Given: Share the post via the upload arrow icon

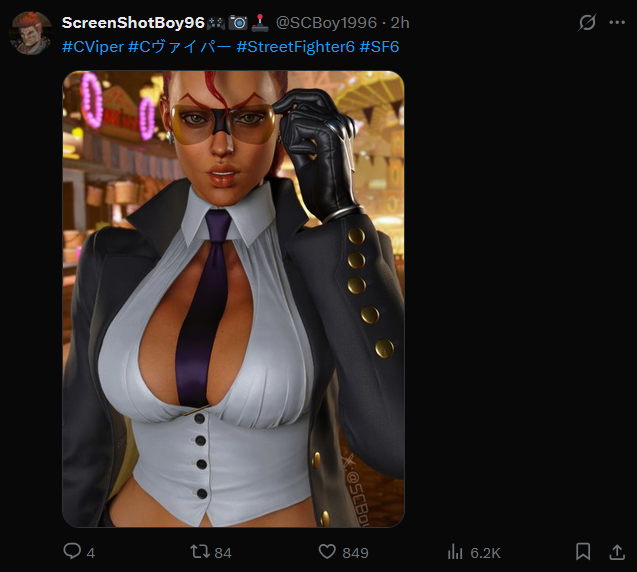Looking at the screenshot, I should click(x=617, y=552).
